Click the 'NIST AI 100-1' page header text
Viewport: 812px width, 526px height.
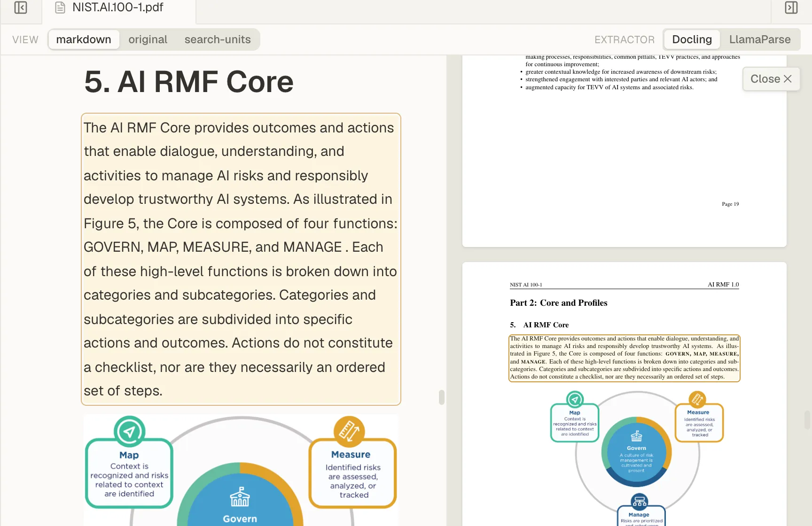click(526, 285)
